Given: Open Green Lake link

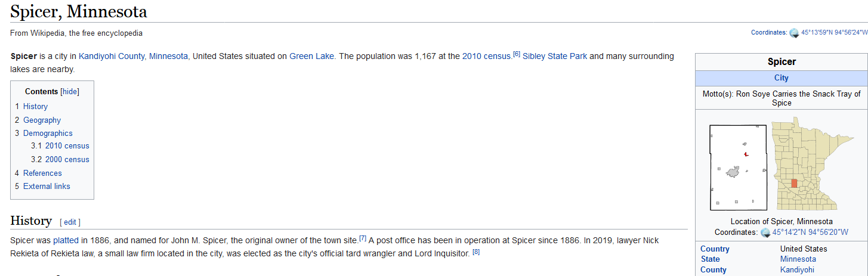Looking at the screenshot, I should (312, 56).
